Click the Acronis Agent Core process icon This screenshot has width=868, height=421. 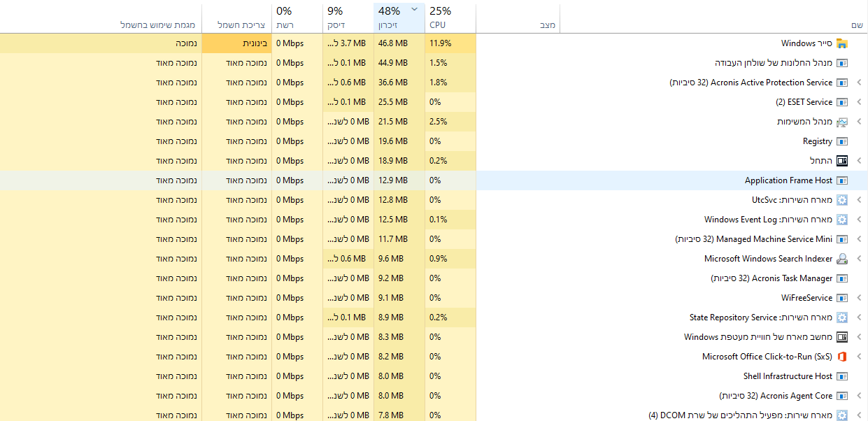tap(842, 396)
